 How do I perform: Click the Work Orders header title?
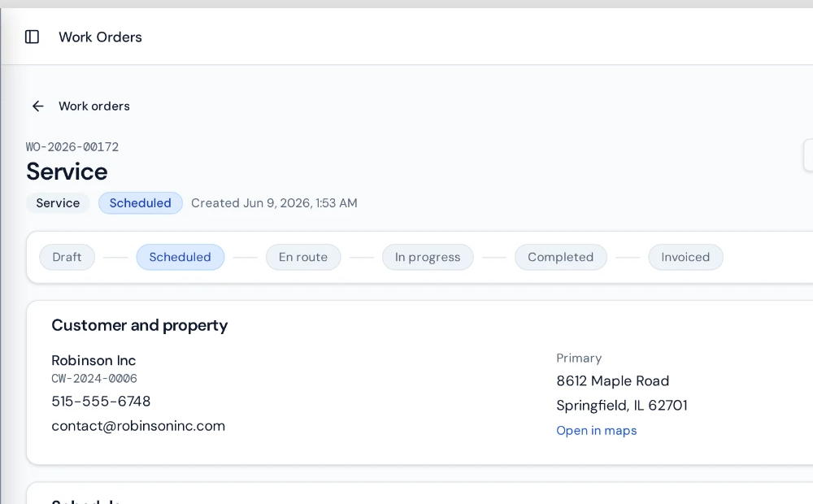click(x=100, y=37)
